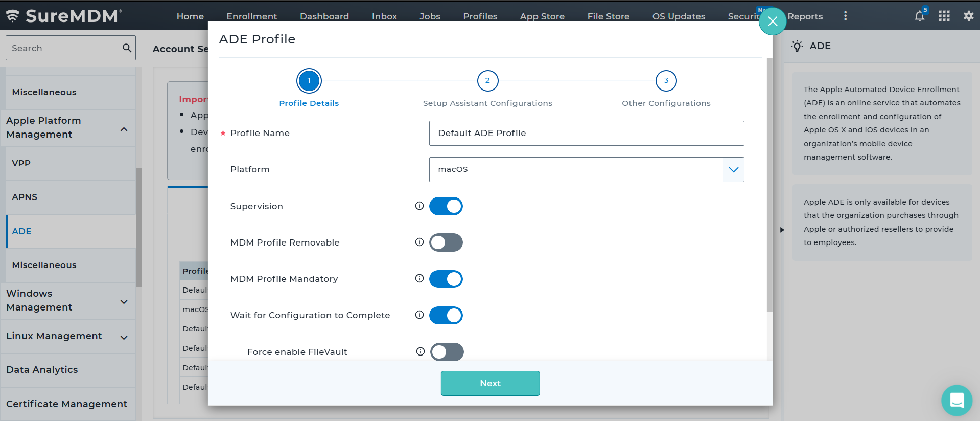Viewport: 980px width, 421px height.
Task: Open the apps grid icon
Action: tap(944, 16)
